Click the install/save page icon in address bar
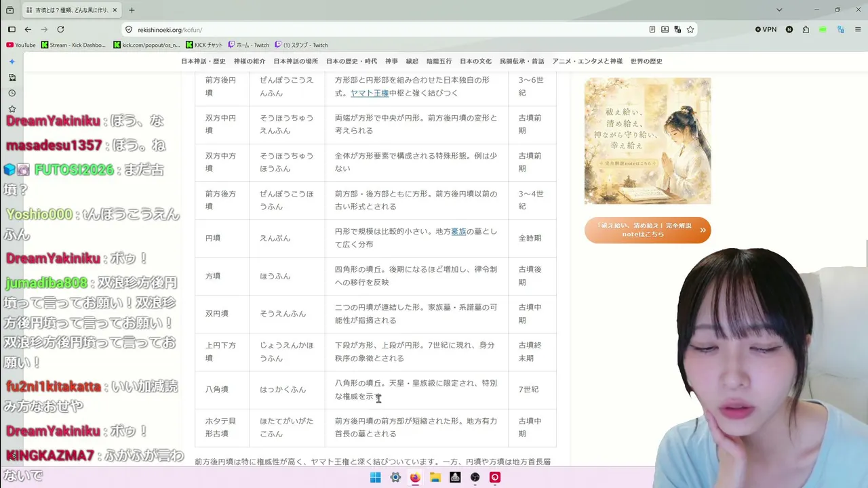Viewport: 868px width, 488px height. (665, 30)
